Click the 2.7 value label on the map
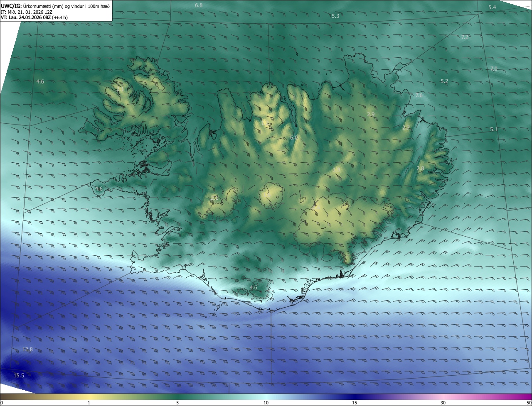The height and width of the screenshot is (406, 532). tap(406, 127)
